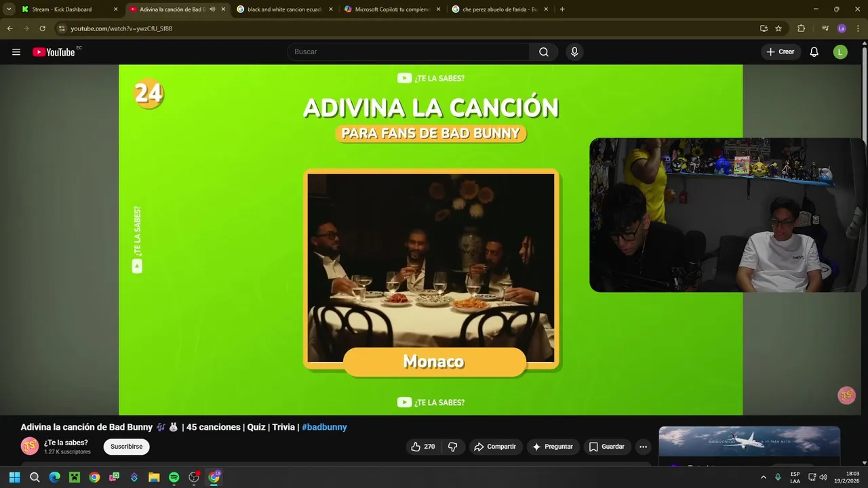This screenshot has height=488, width=868.
Task: Go back with browser back arrow
Action: (x=9, y=28)
